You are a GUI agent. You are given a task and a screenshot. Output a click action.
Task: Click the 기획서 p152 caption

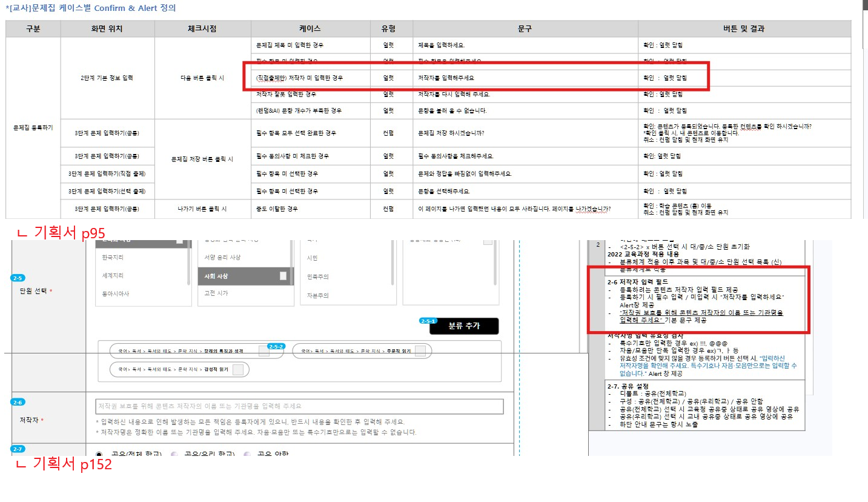coord(64,464)
